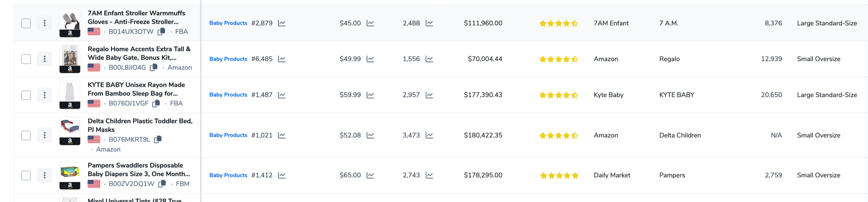Copy ASIN B00ZV2DQ1W for Pampers product
This screenshot has width=868, height=202.
coord(162,184)
